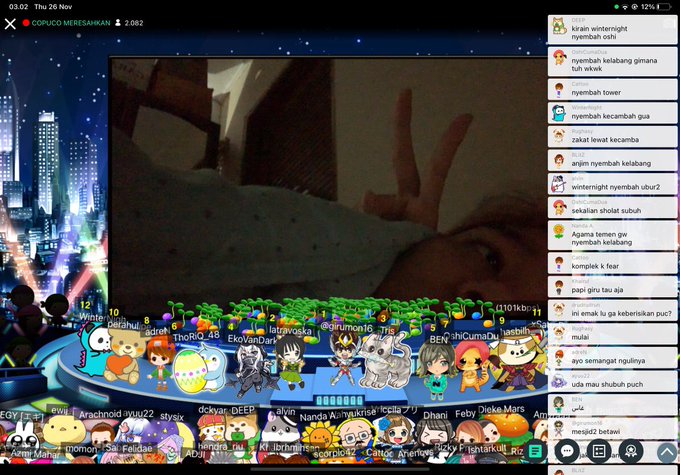The height and width of the screenshot is (475, 680).
Task: Tap DEEP's shiba dog audience avatar
Action: (x=242, y=431)
